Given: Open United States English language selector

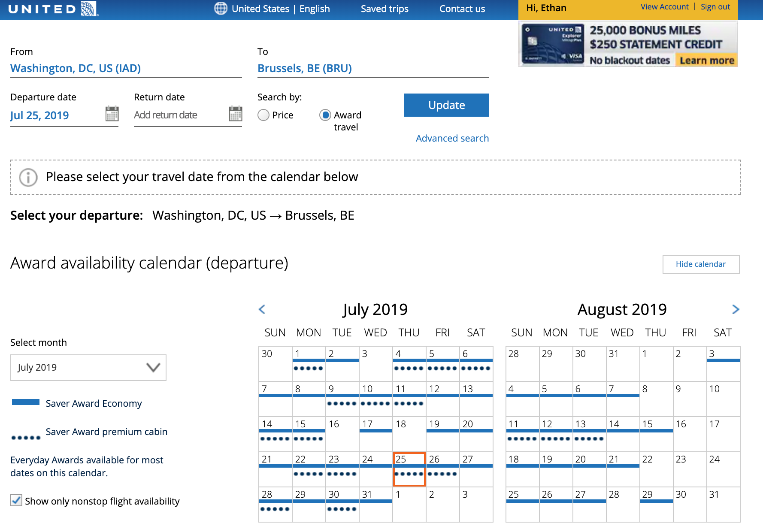Looking at the screenshot, I should [x=281, y=9].
